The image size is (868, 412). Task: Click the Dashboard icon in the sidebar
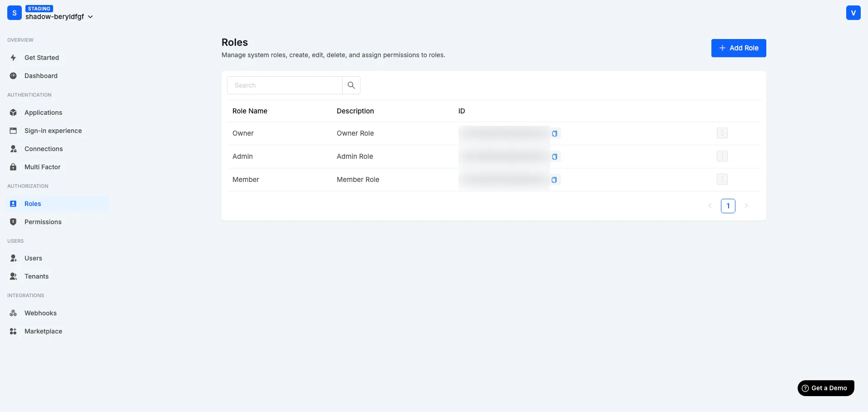point(13,76)
